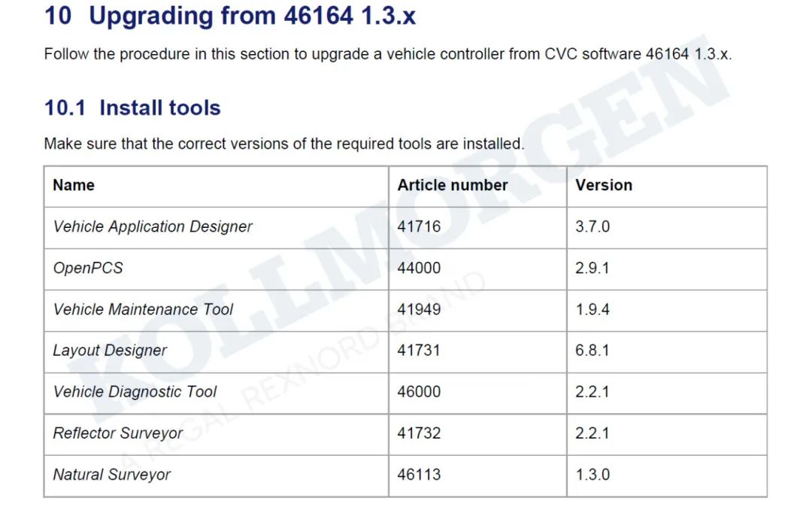Select the "Vehicle Diagnostic Tool" cell
Viewport: 812px width, 507px height.
point(135,392)
